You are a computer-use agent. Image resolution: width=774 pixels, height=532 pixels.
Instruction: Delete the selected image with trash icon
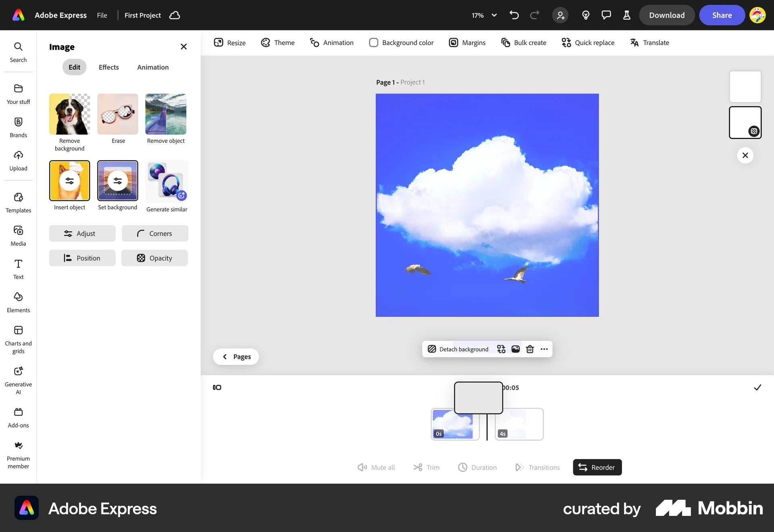pos(530,349)
